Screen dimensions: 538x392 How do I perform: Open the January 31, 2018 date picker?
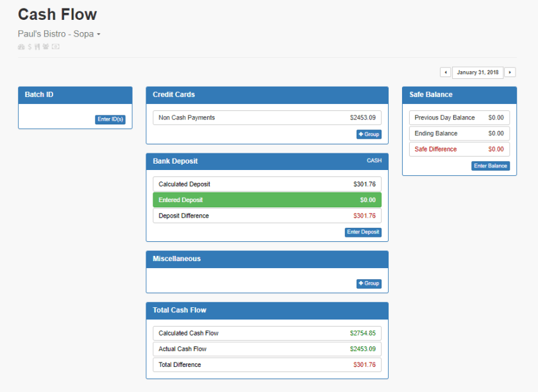[x=478, y=72]
